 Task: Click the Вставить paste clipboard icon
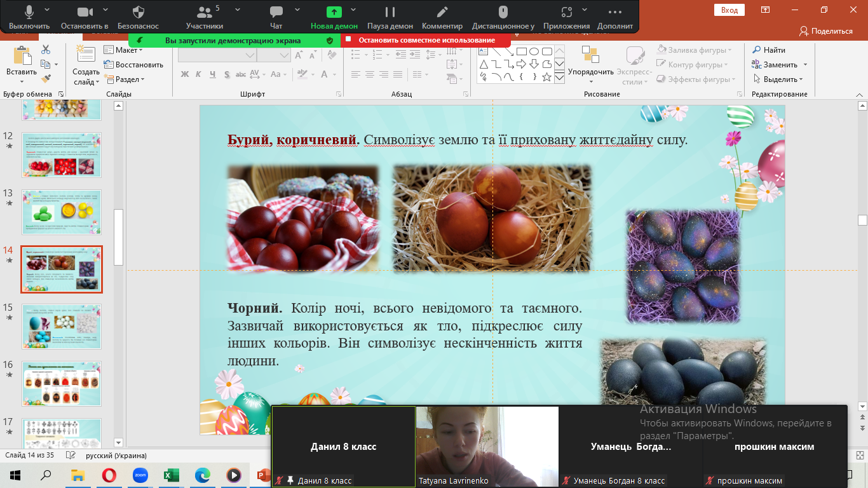click(x=22, y=55)
